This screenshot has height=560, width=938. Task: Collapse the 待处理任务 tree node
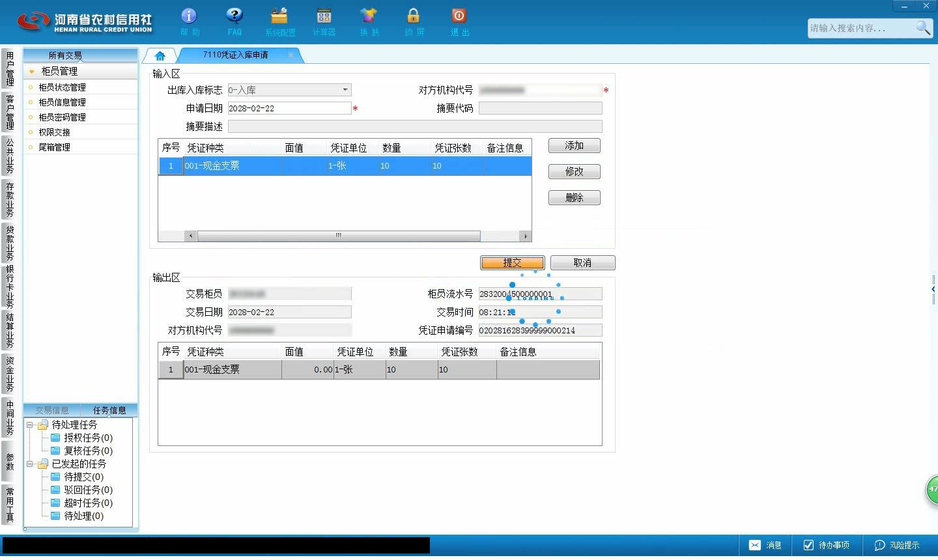29,425
